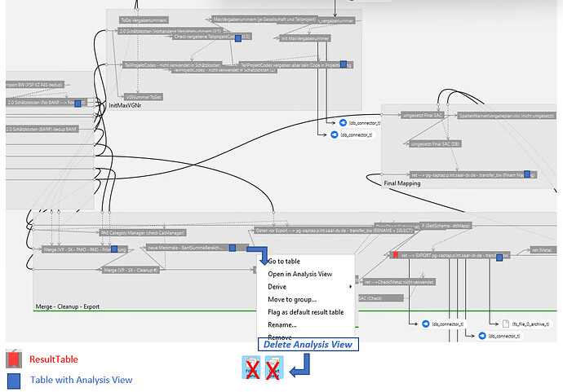Image resolution: width=563 pixels, height=392 pixels.
Task: Click red ResultTable marker on EXPORT node
Action: [x=395, y=255]
